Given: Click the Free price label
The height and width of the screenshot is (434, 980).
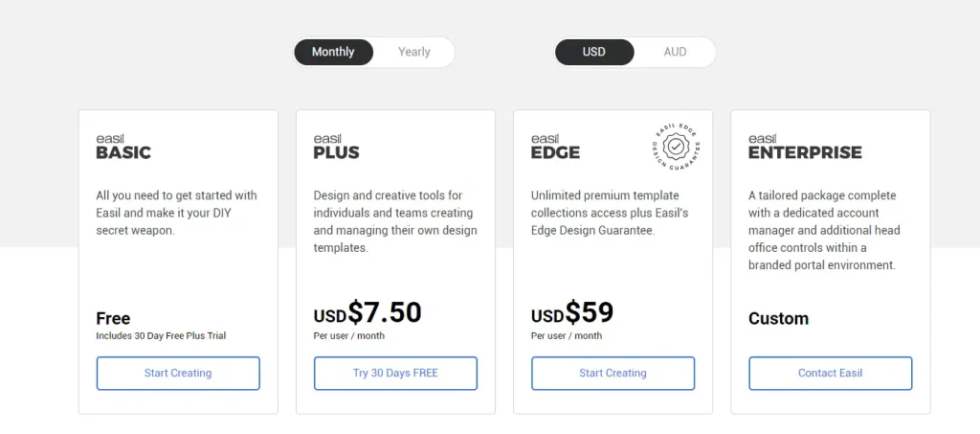Looking at the screenshot, I should coord(113,318).
